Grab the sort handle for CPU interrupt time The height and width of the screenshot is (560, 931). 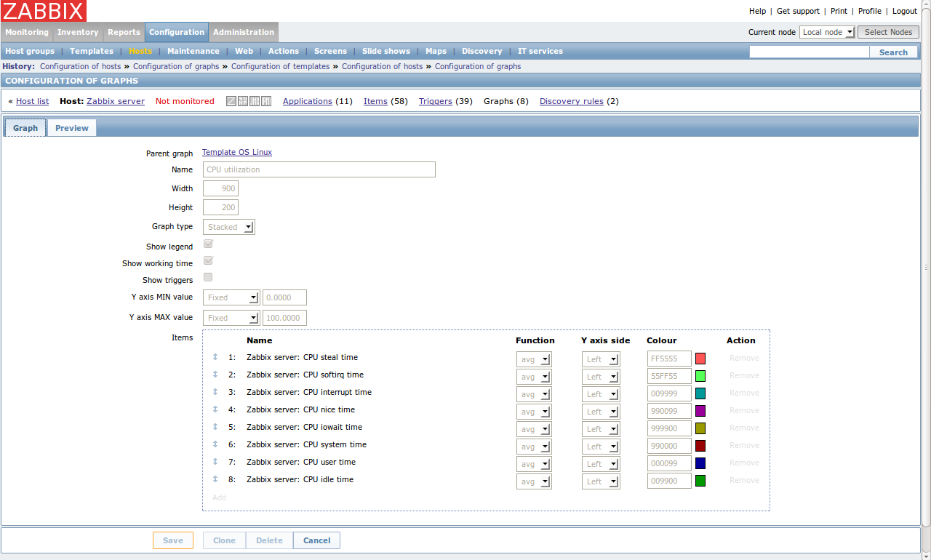pos(215,392)
